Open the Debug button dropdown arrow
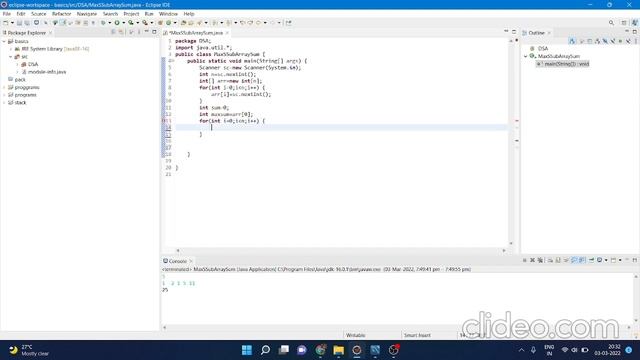The width and height of the screenshot is (640, 360). pos(109,23)
